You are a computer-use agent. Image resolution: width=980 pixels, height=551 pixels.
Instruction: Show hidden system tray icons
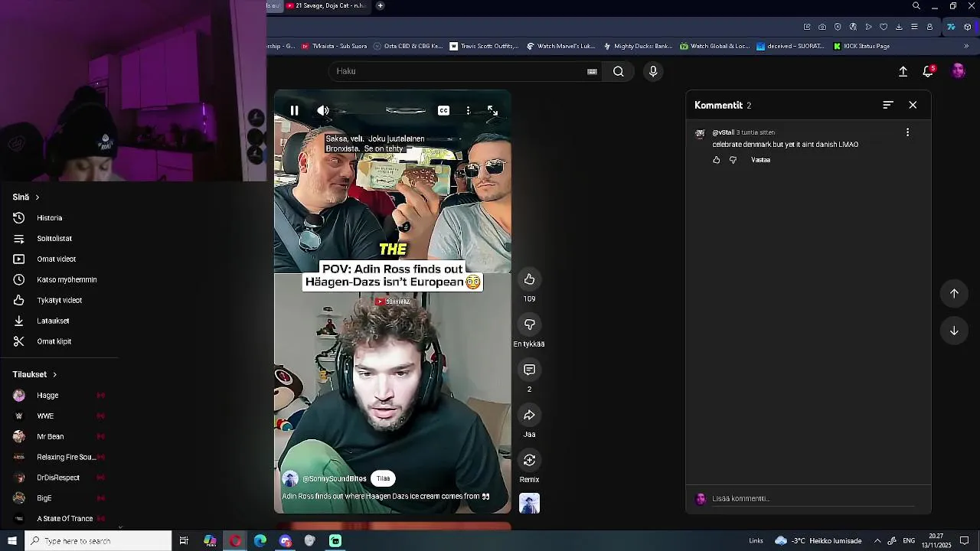[x=877, y=541]
